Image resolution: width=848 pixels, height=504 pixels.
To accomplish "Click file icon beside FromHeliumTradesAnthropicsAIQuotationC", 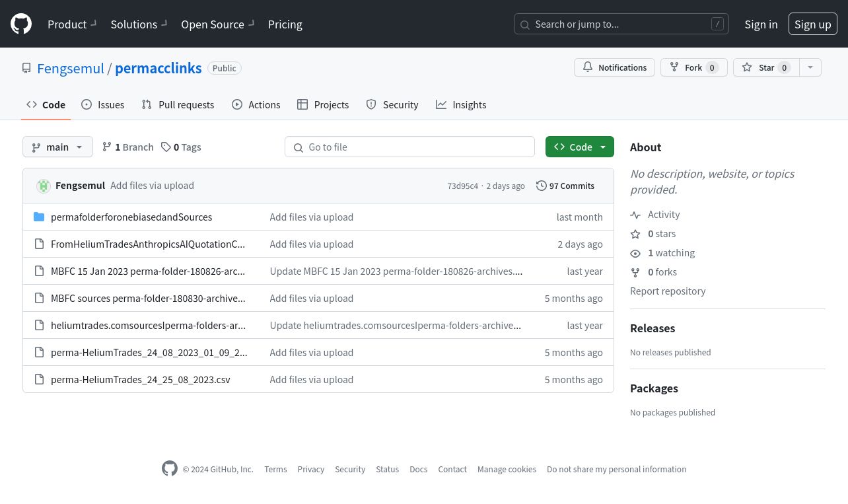I will click(39, 244).
